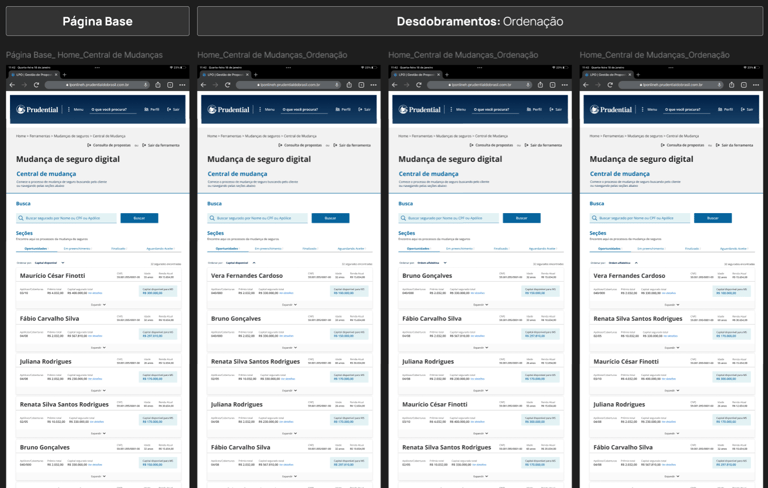Image resolution: width=768 pixels, height=488 pixels.
Task: Click 'Buscar segurado' search field in Página Base
Action: point(66,218)
